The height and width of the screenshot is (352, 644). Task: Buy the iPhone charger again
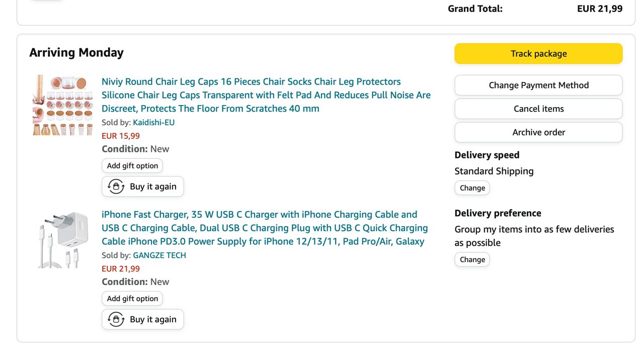pyautogui.click(x=153, y=319)
